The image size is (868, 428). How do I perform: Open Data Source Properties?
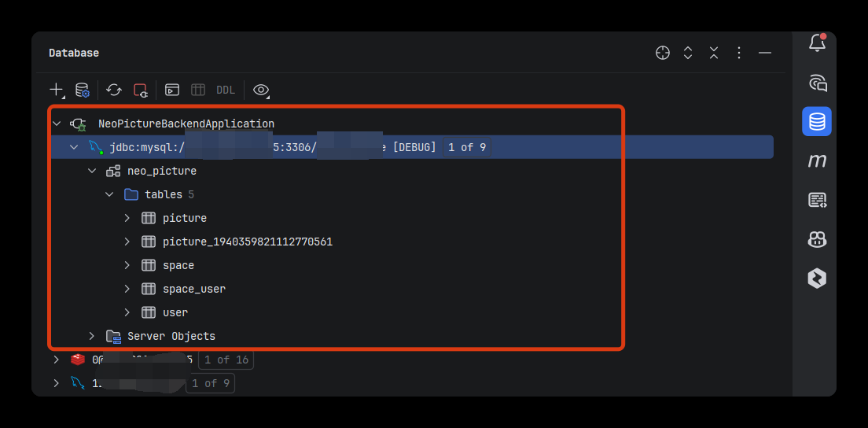click(x=82, y=90)
